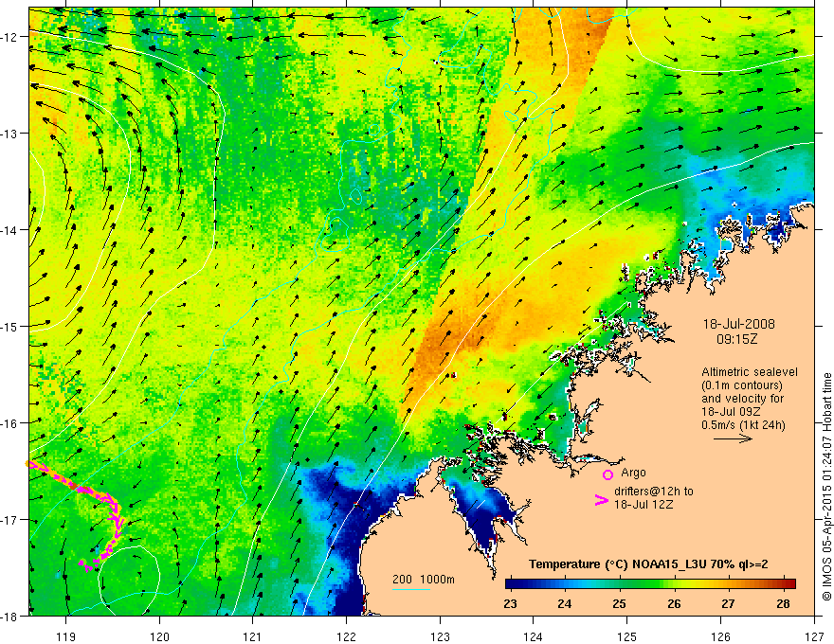Click the colour bar tick label "28"
834x644 pixels.
[x=783, y=604]
